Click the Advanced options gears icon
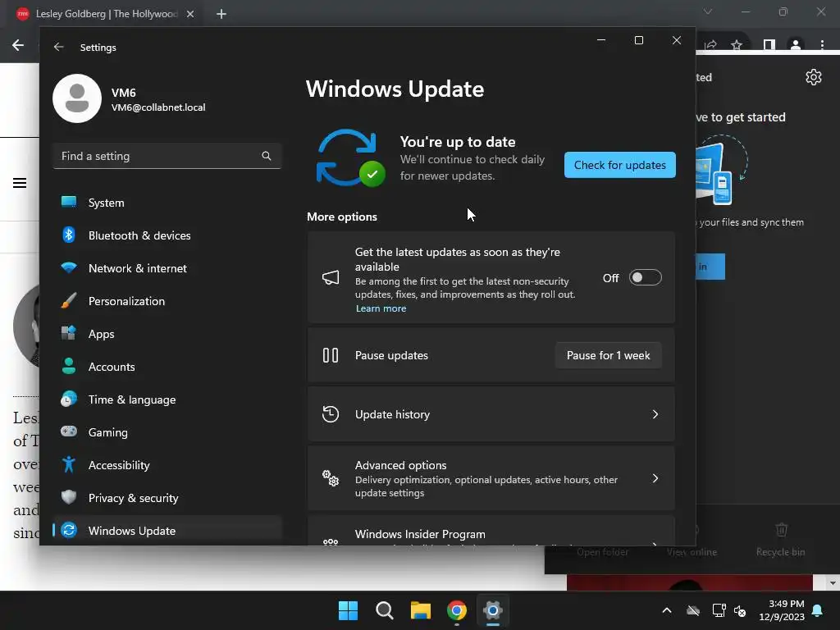The width and height of the screenshot is (840, 630). [331, 478]
